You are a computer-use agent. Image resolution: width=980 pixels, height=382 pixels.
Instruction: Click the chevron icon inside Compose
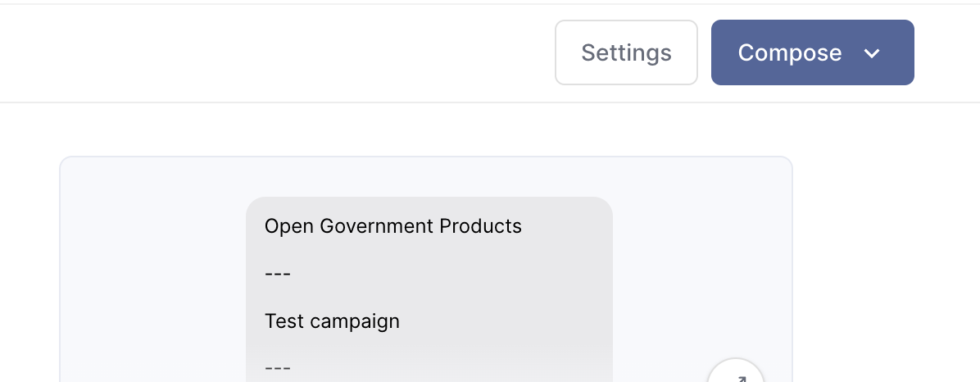pos(872,53)
